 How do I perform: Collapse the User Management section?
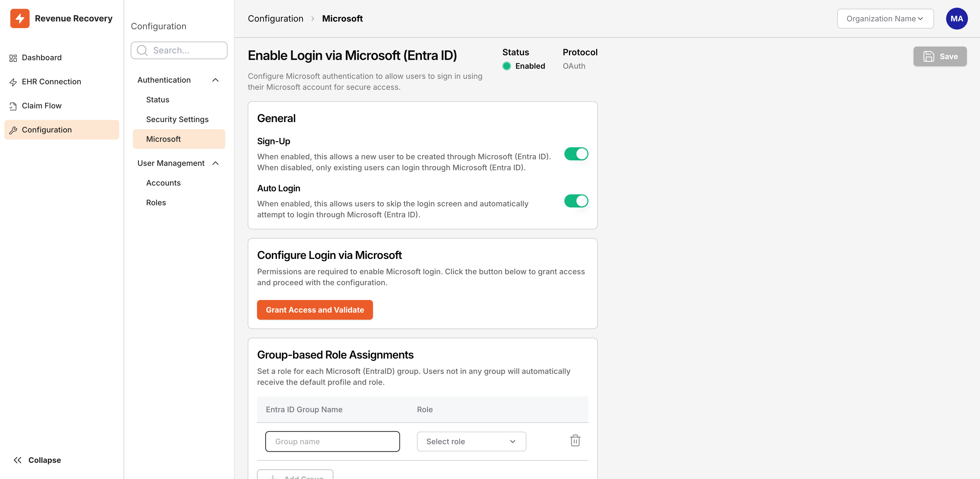point(216,163)
